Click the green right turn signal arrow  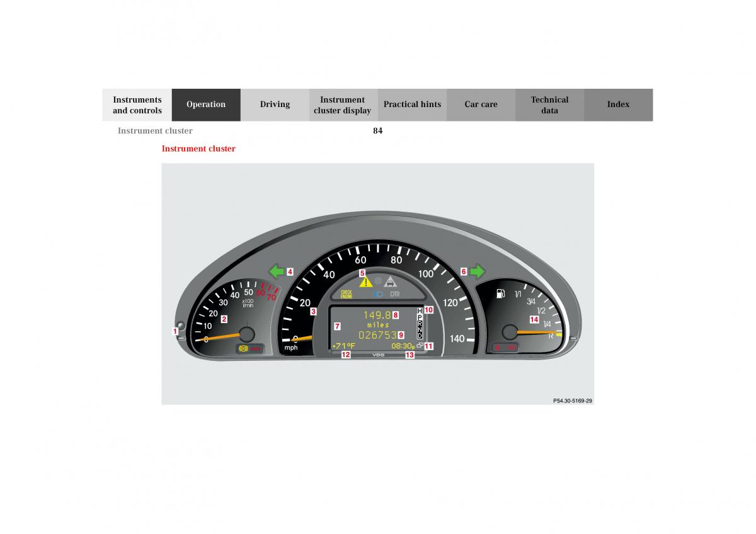pyautogui.click(x=478, y=272)
